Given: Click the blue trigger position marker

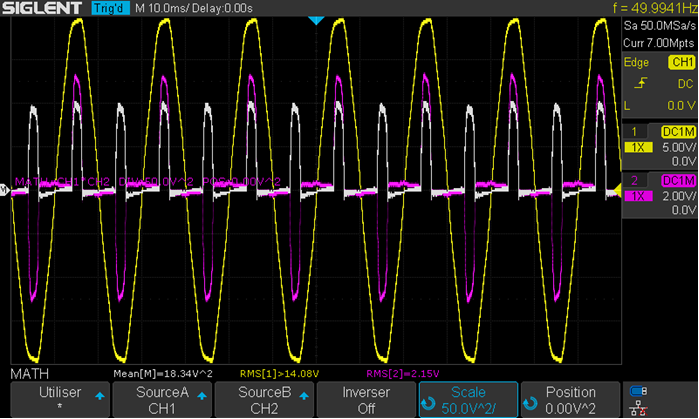Looking at the screenshot, I should point(316,21).
